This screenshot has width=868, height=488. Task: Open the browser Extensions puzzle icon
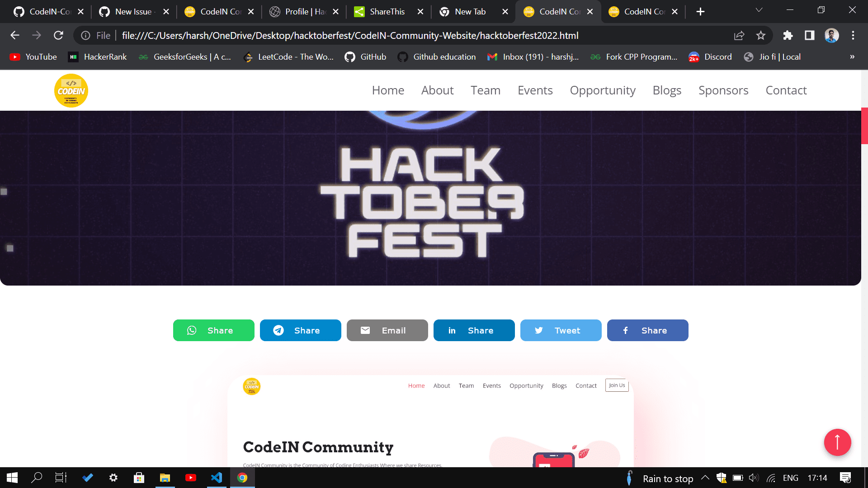pyautogui.click(x=788, y=35)
